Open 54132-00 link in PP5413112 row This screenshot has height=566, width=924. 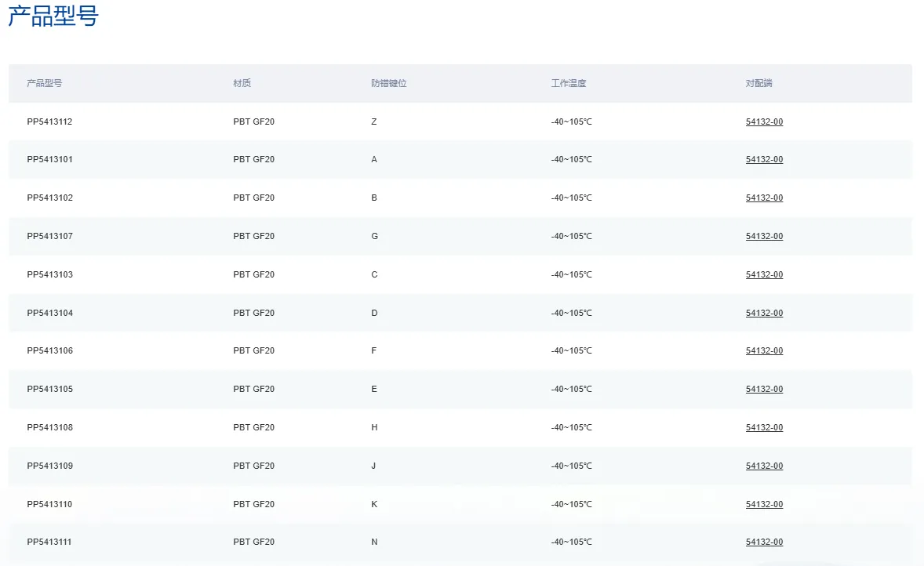[764, 122]
